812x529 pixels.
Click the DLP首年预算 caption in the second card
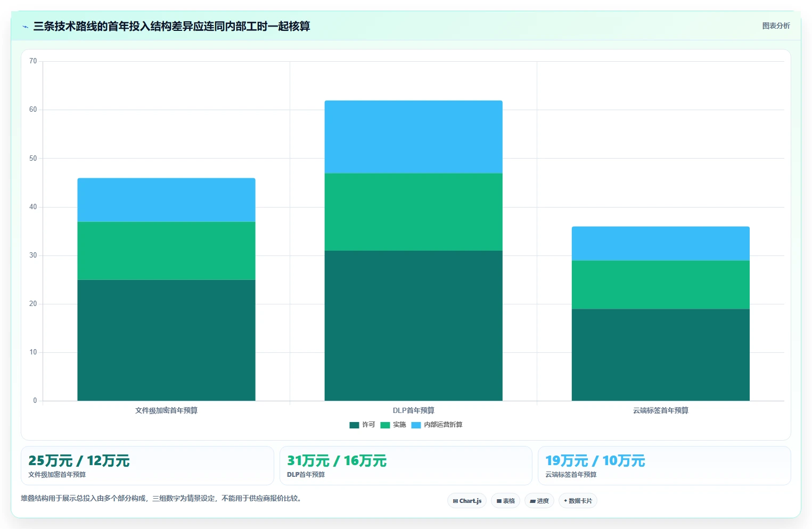pyautogui.click(x=306, y=475)
